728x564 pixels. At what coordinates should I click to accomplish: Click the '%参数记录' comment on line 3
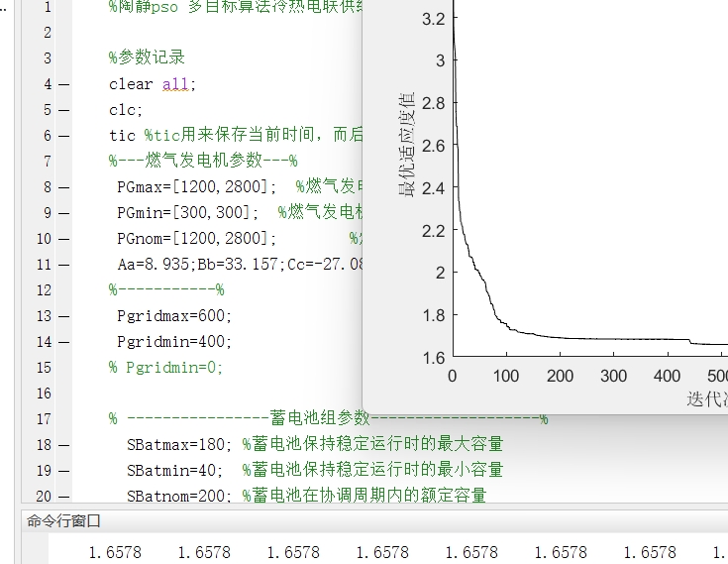(147, 57)
